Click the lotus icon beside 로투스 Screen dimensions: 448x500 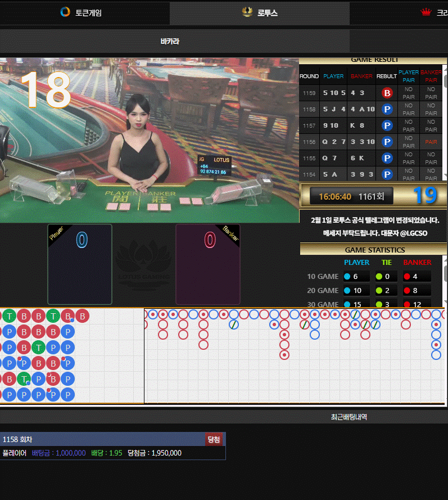pyautogui.click(x=247, y=12)
